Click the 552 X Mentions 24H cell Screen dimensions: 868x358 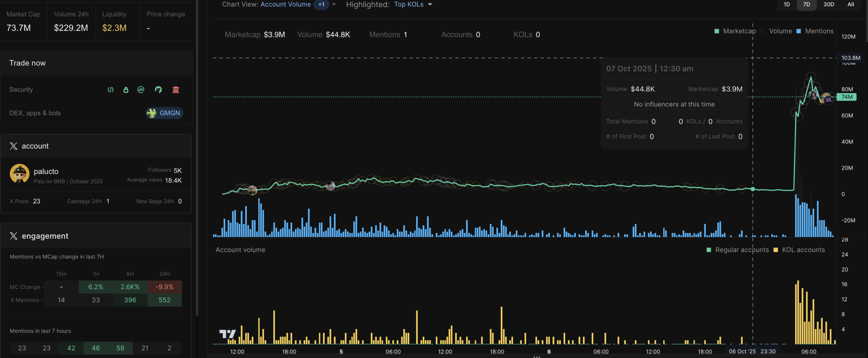point(164,300)
